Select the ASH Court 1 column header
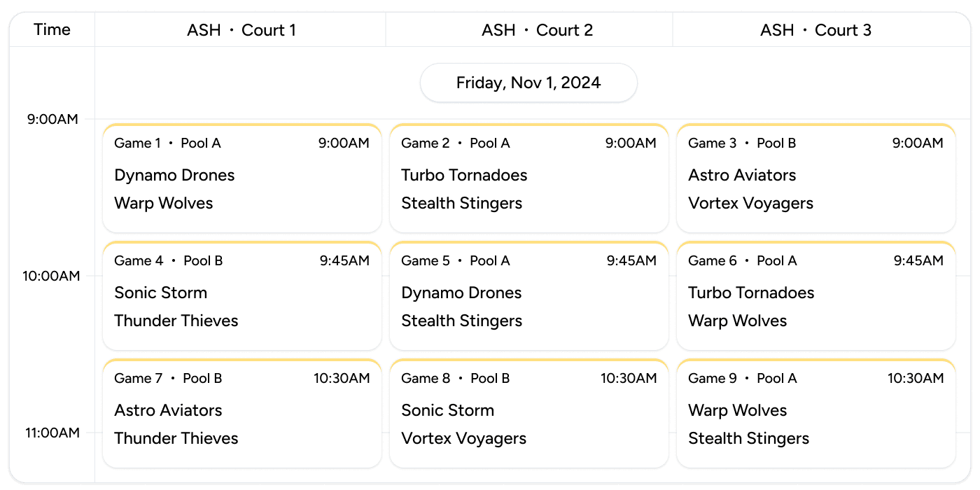 click(241, 29)
